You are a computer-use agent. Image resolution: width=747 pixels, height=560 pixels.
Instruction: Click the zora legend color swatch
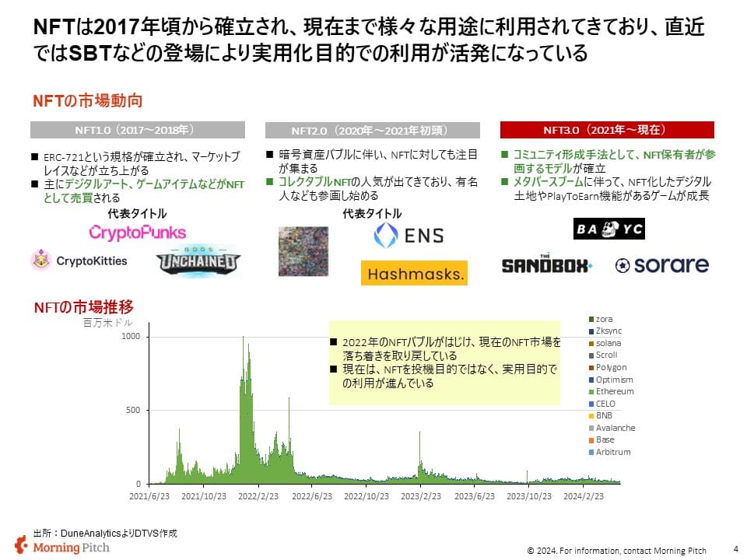(x=591, y=319)
